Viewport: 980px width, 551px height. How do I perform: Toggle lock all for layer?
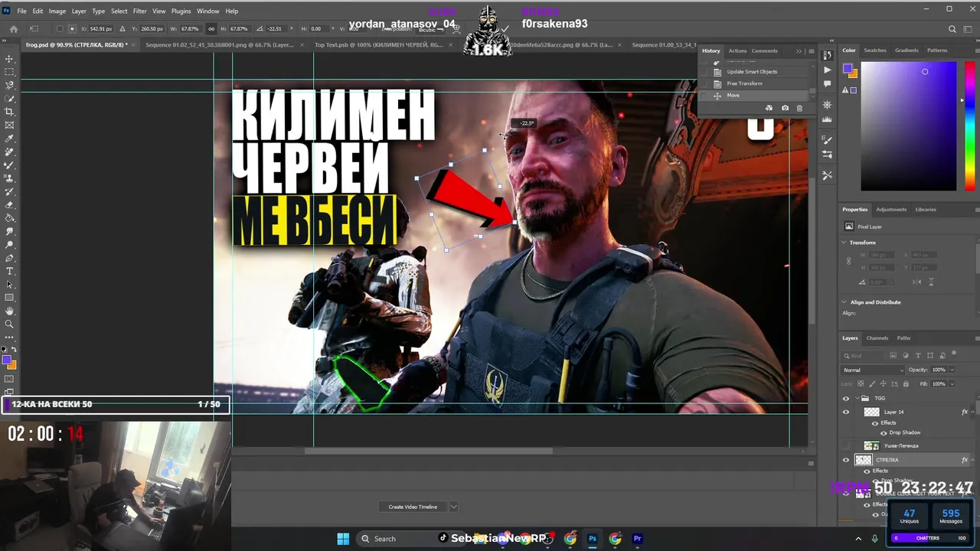tap(906, 383)
